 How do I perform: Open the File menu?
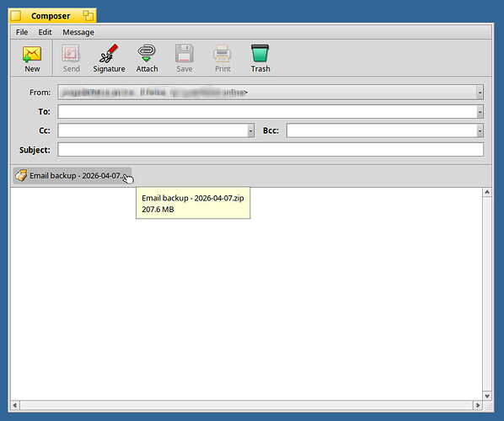tap(22, 32)
